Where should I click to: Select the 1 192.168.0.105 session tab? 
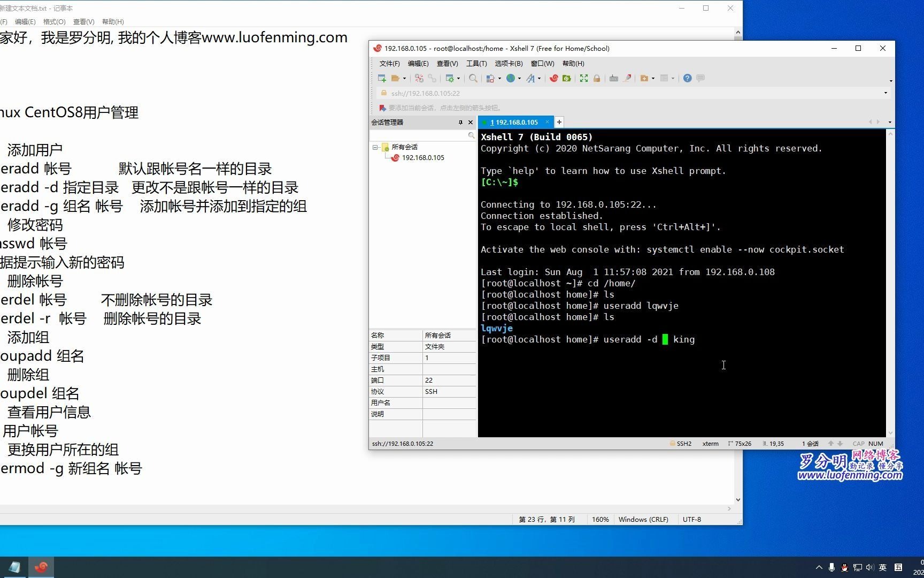[x=514, y=122]
